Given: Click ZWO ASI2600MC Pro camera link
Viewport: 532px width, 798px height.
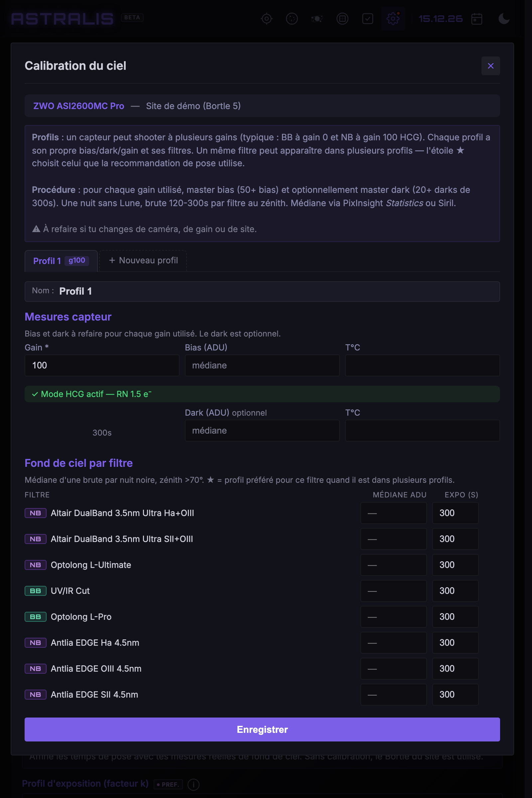Looking at the screenshot, I should (x=79, y=106).
